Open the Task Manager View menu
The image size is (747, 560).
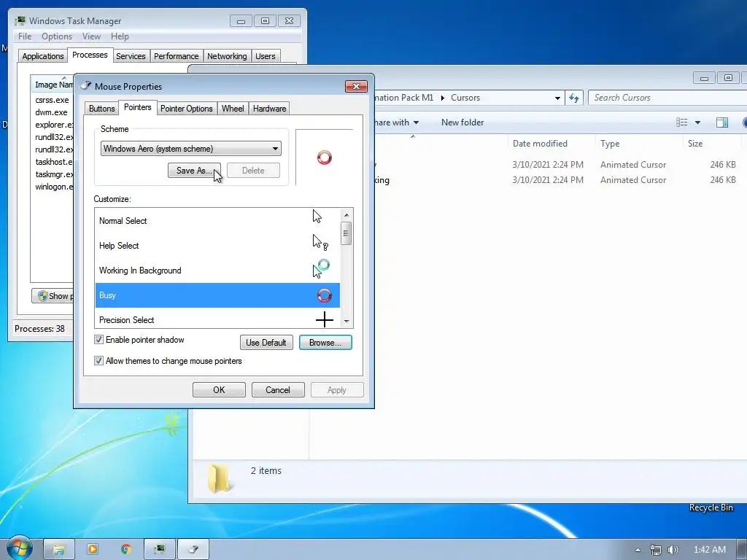(x=91, y=36)
